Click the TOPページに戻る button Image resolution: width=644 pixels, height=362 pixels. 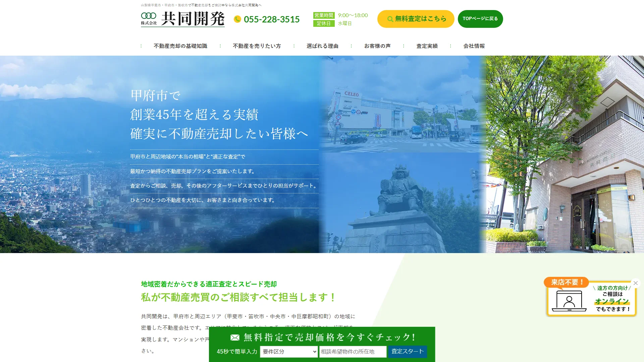point(480,19)
